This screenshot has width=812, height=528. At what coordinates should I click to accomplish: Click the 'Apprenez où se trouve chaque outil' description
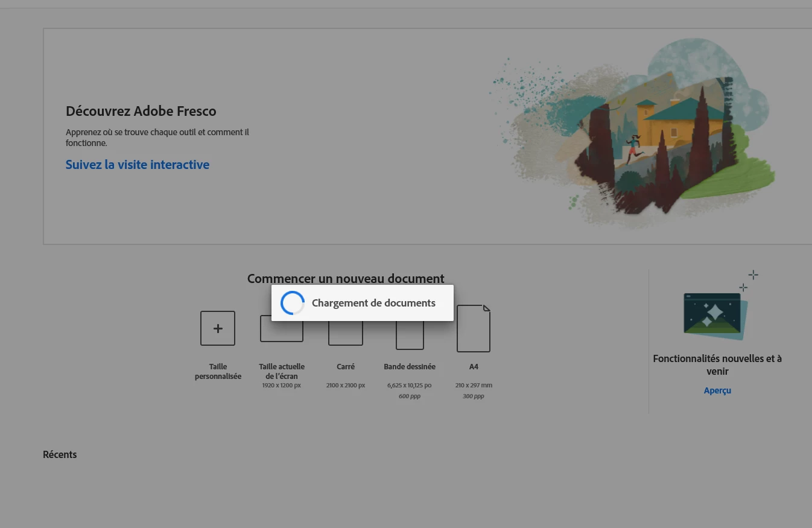[157, 138]
